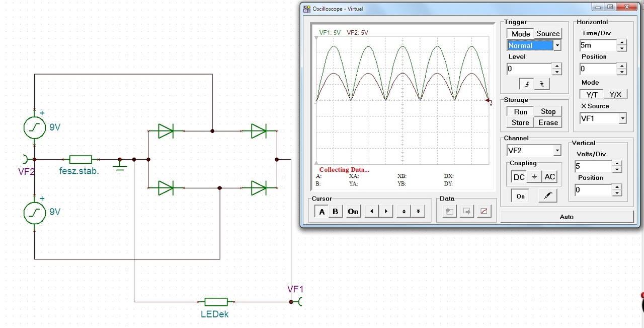
Task: Increase Volts/Div spinner
Action: click(x=617, y=163)
